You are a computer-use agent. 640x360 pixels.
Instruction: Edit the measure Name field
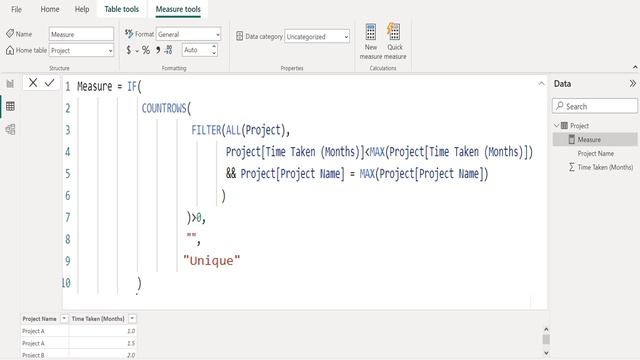click(81, 34)
